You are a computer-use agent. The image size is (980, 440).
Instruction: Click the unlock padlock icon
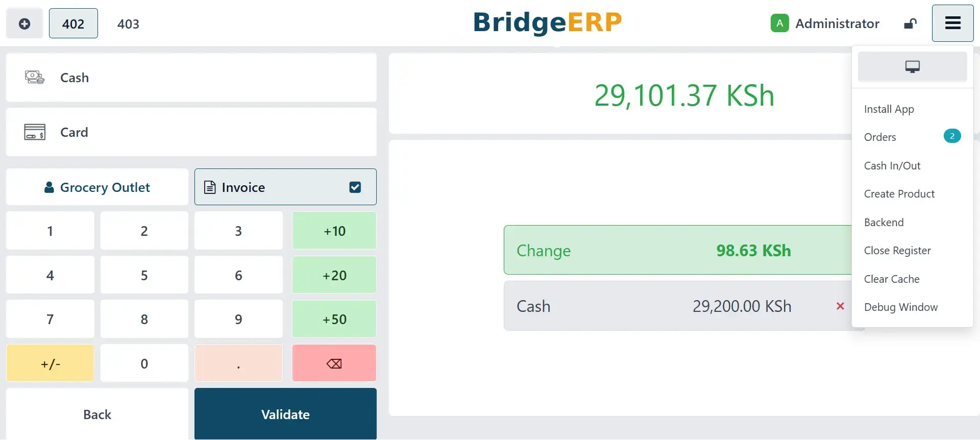(910, 23)
